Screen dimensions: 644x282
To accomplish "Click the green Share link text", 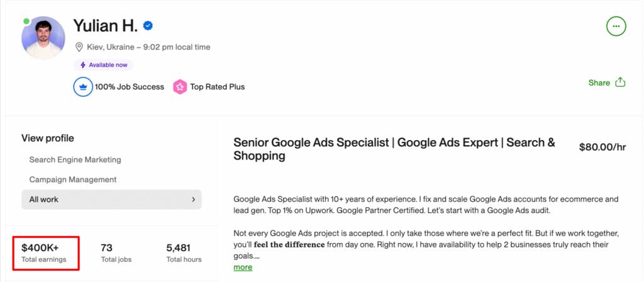I will (x=599, y=82).
